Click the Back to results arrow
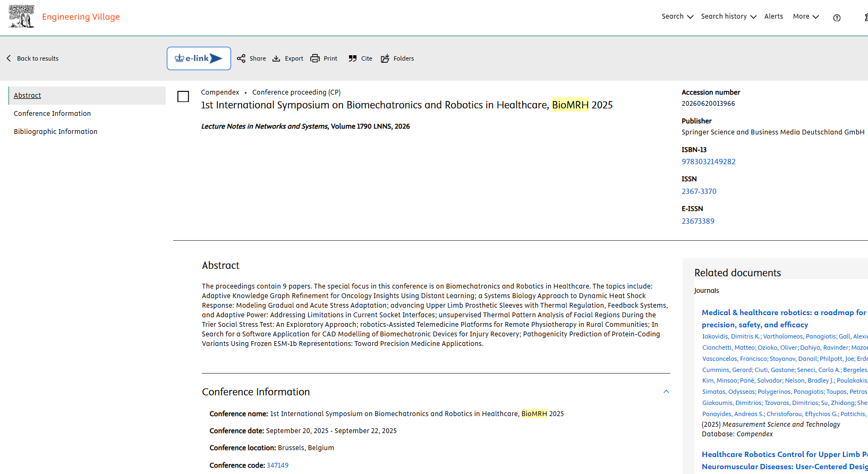 9,58
